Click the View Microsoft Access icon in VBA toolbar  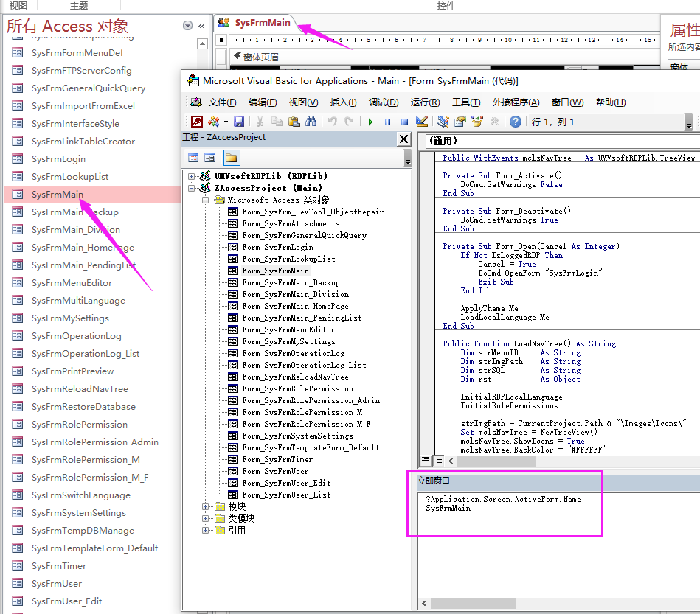(197, 122)
